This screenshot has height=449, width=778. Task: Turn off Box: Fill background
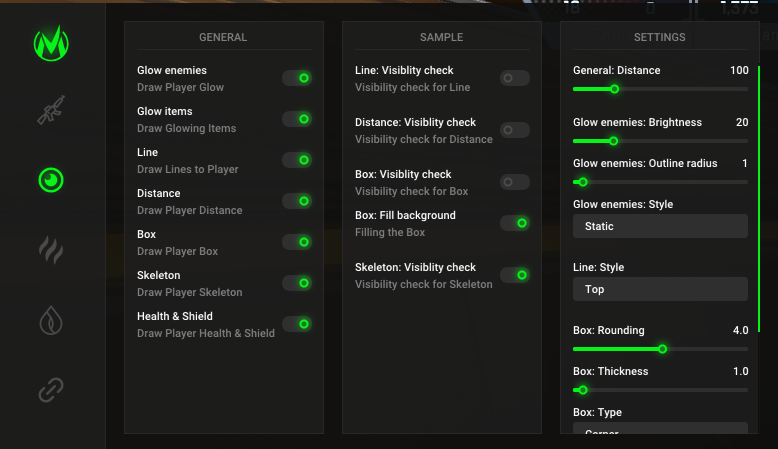514,223
